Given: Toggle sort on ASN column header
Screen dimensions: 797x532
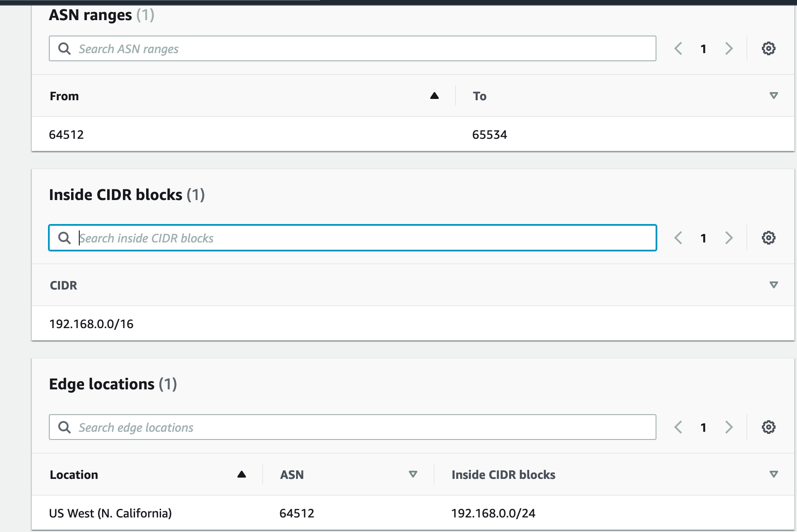Looking at the screenshot, I should [x=413, y=474].
